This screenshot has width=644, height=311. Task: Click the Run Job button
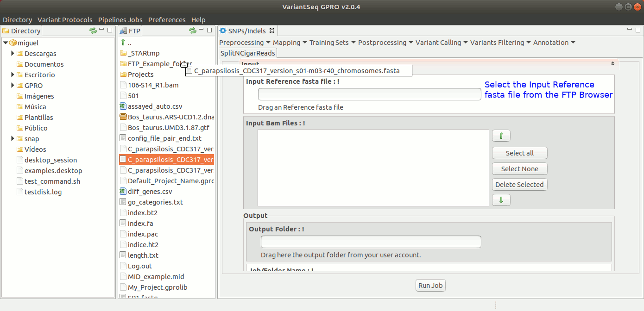(430, 286)
